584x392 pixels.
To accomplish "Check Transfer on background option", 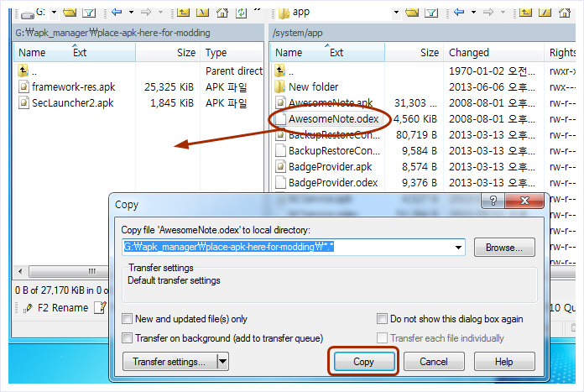I will 127,338.
